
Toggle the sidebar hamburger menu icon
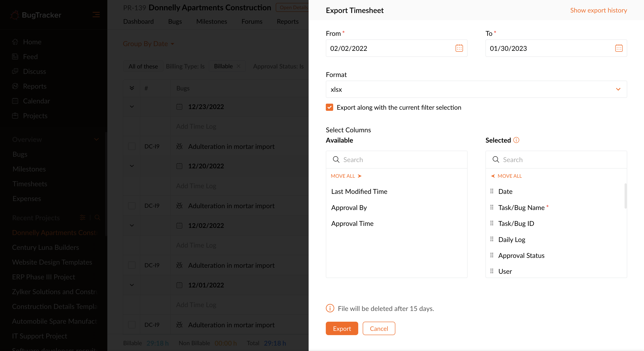[x=96, y=15]
